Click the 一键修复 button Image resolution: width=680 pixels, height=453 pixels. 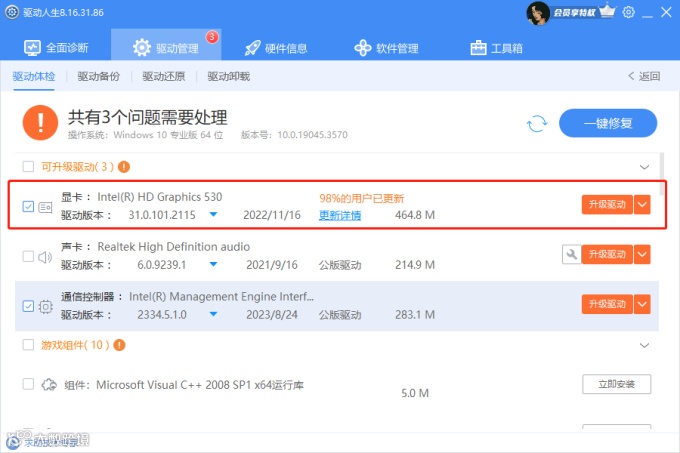click(608, 123)
